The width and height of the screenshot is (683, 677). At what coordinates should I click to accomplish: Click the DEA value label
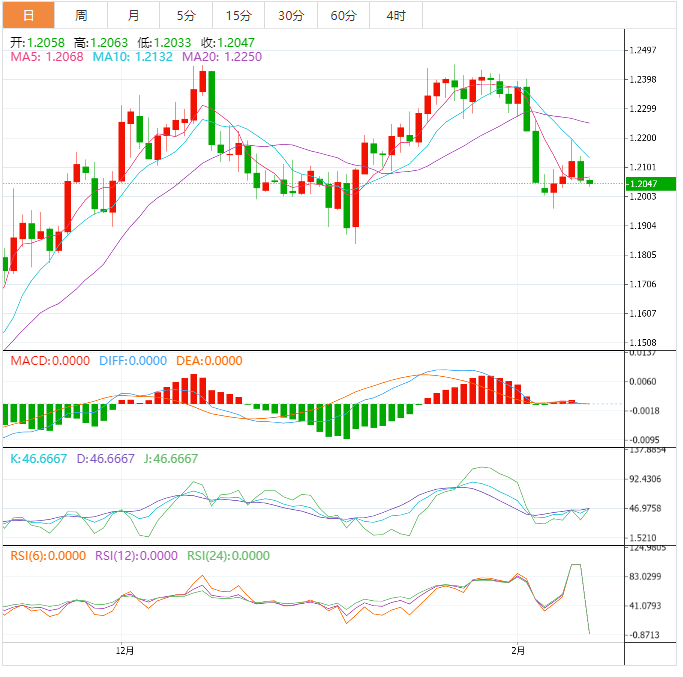point(209,361)
